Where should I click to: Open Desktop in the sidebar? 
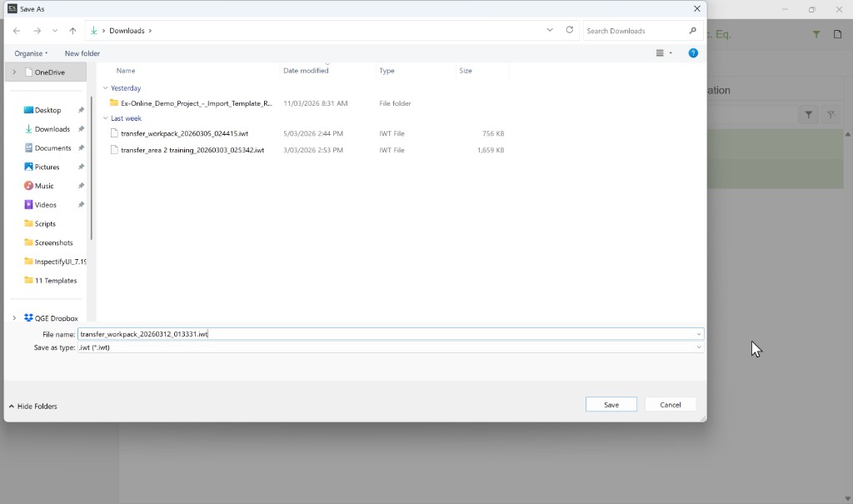pos(47,110)
